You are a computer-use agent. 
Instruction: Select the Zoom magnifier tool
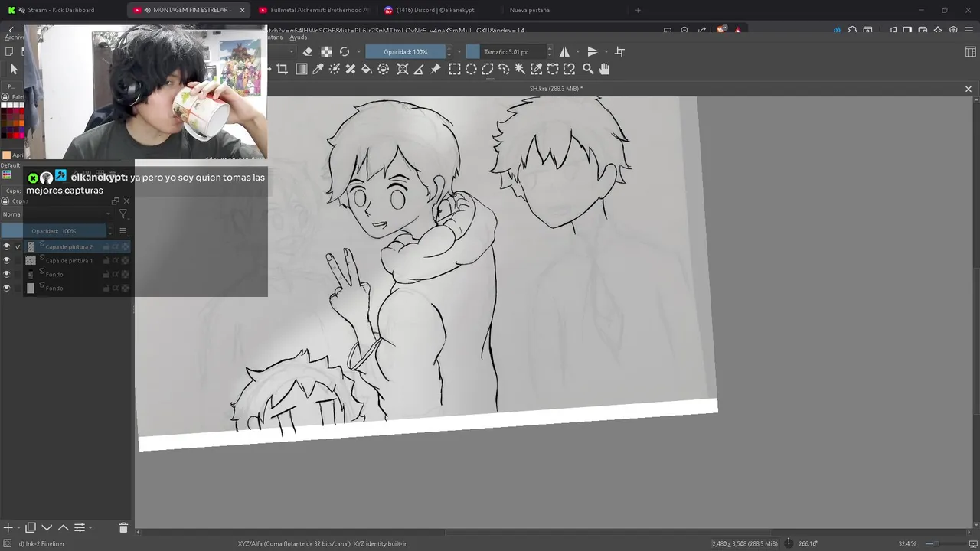(588, 69)
